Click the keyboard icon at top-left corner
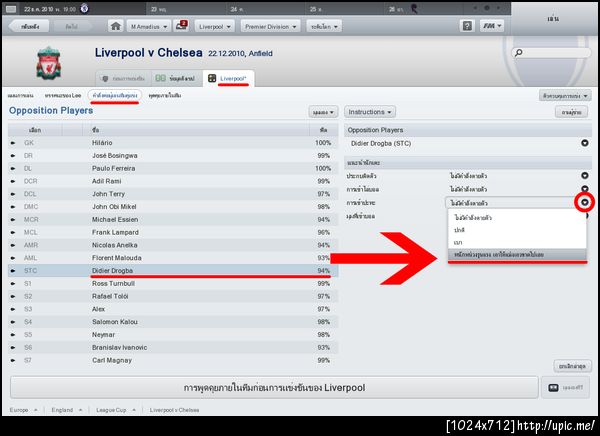Image resolution: width=600 pixels, height=436 pixels. tap(11, 8)
